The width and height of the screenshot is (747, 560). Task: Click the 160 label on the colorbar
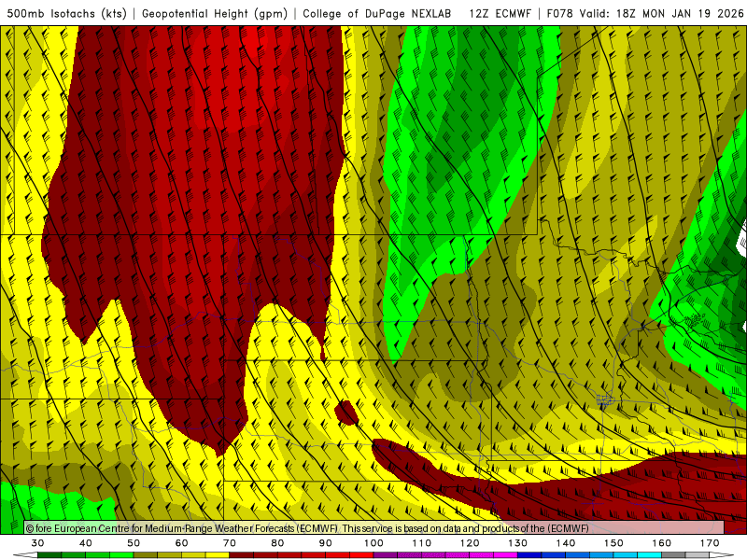(662, 543)
